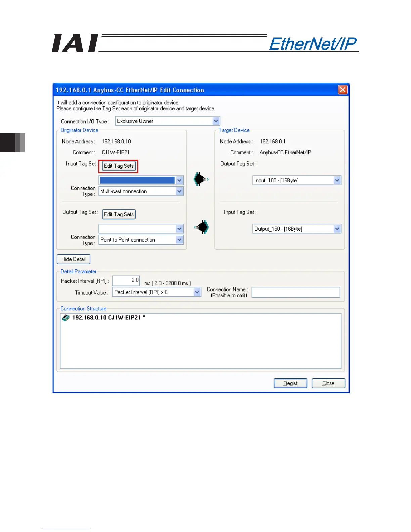This screenshot has width=411, height=532.
Task: Click the Regist button
Action: tap(290, 383)
